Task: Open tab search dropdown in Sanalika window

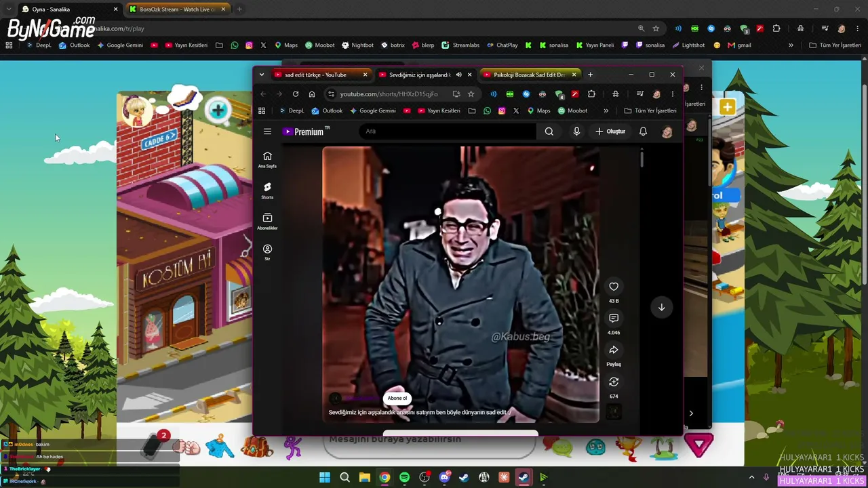Action: [8, 9]
